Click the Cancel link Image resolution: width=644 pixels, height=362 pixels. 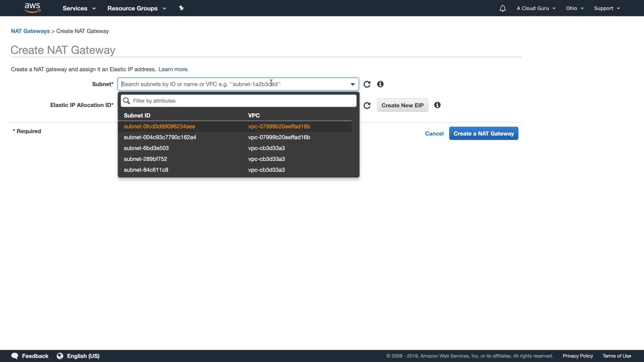click(434, 133)
